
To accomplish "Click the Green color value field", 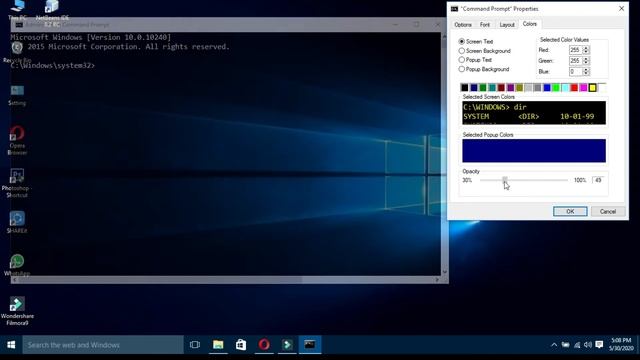I will [576, 60].
